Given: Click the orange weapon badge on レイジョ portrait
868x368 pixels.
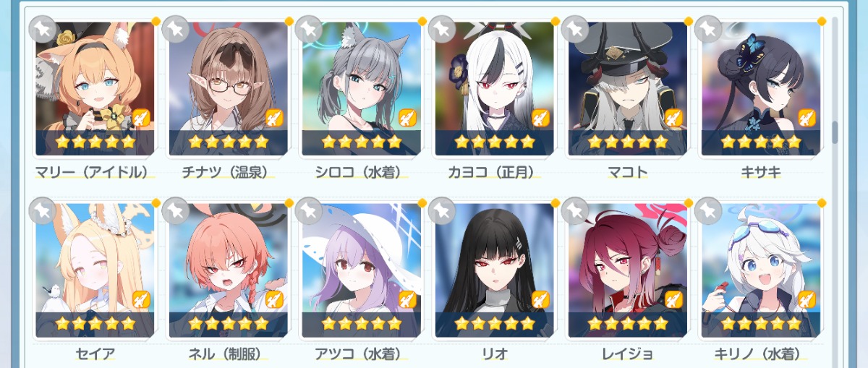Looking at the screenshot, I should point(673,299).
